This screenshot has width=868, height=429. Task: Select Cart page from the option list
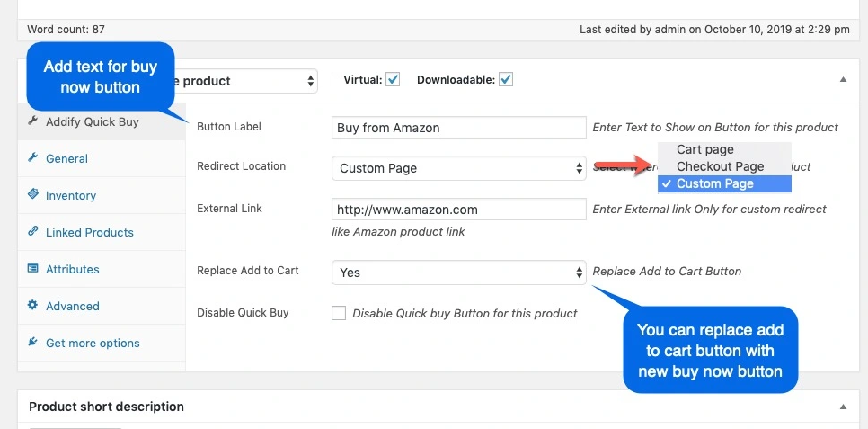click(705, 149)
